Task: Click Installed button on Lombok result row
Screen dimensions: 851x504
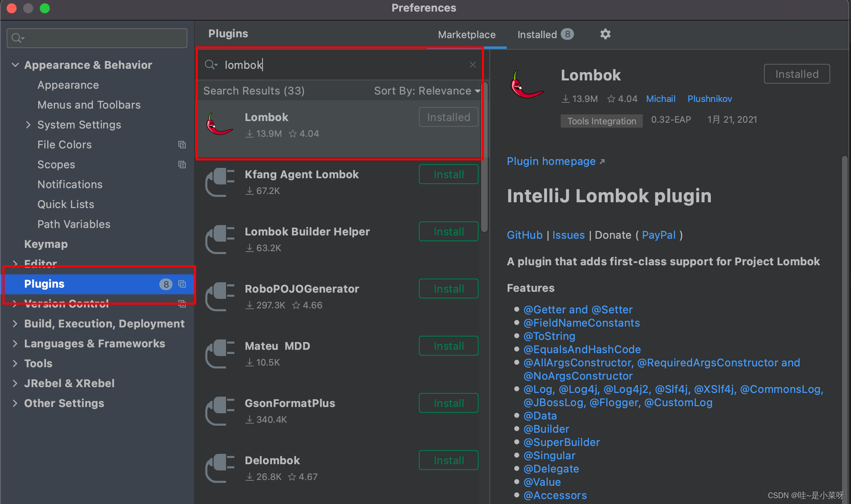Action: (x=449, y=117)
